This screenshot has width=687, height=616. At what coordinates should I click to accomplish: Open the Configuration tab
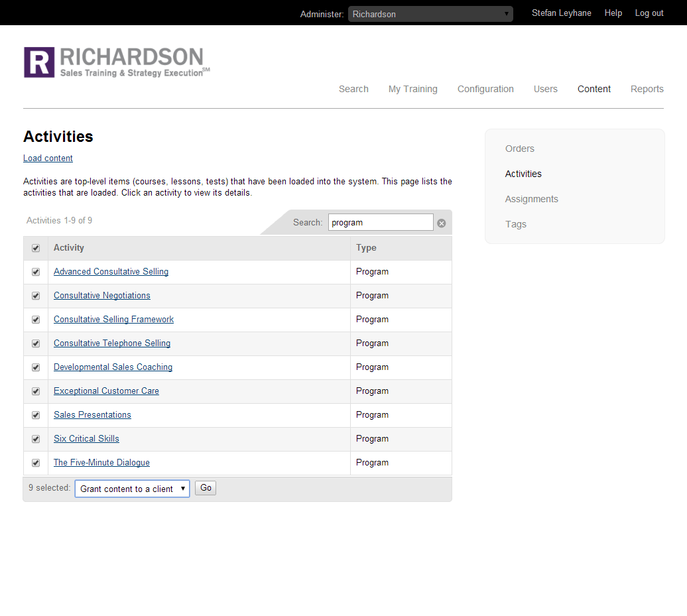click(485, 89)
